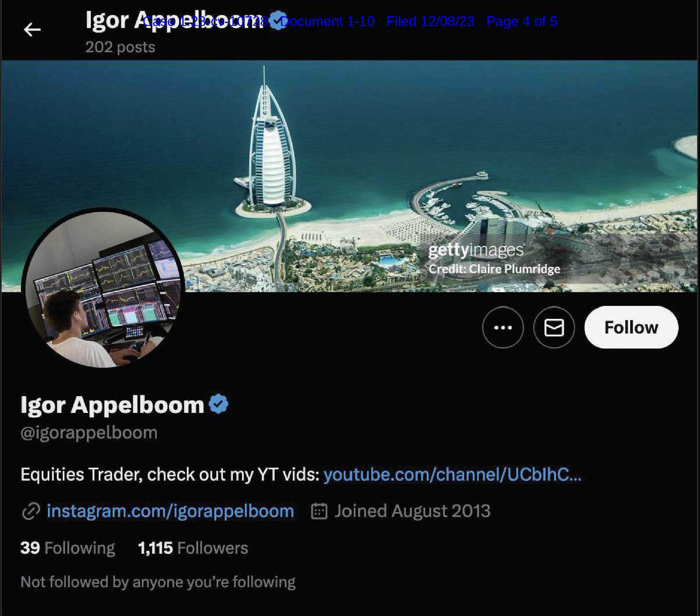Click 'Not followed by anyone you're following'

coord(158,582)
